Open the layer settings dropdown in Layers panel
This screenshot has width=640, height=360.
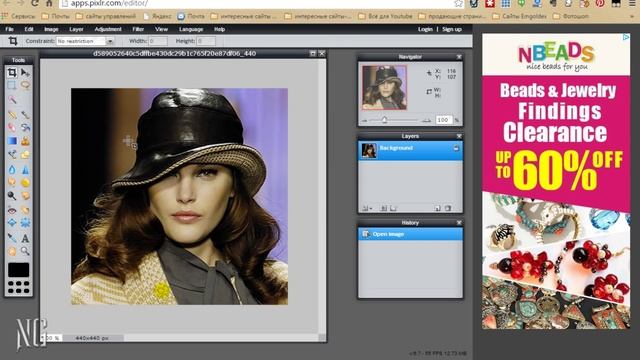[367, 208]
